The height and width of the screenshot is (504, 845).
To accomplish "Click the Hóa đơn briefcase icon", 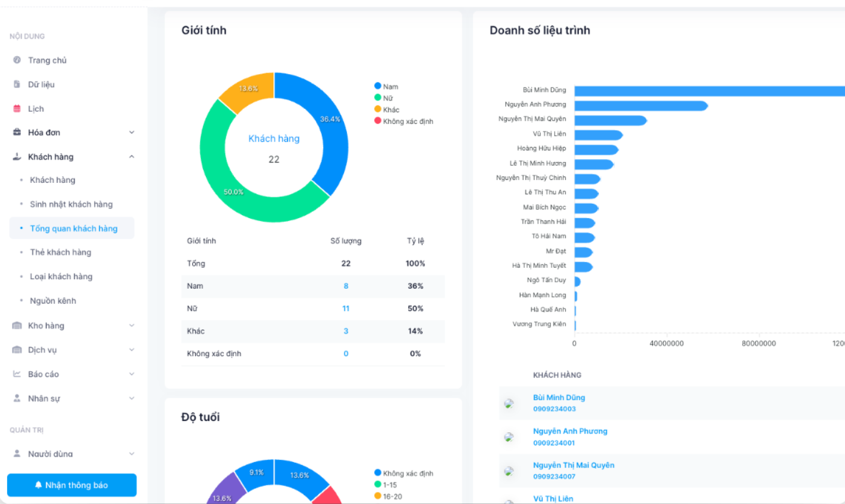I will click(x=17, y=132).
